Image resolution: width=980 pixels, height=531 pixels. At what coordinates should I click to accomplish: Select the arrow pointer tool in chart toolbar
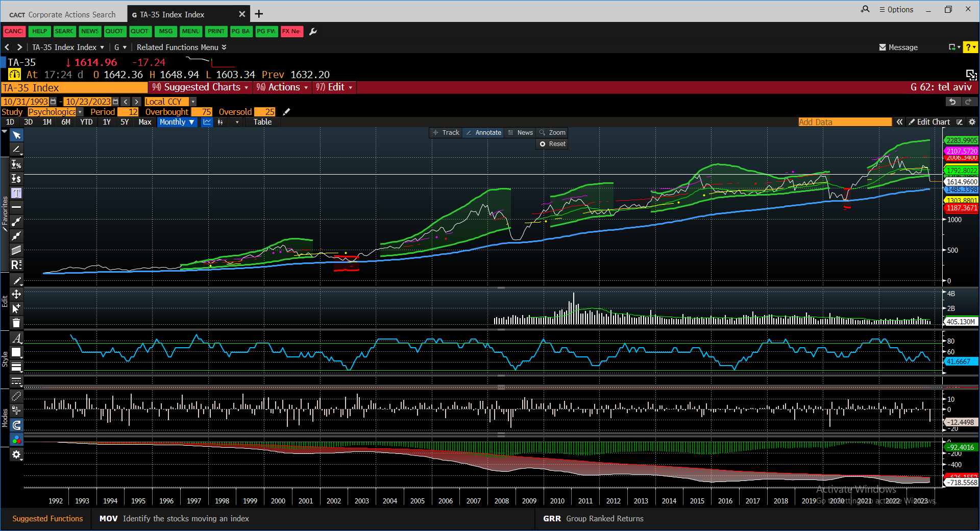(16, 135)
